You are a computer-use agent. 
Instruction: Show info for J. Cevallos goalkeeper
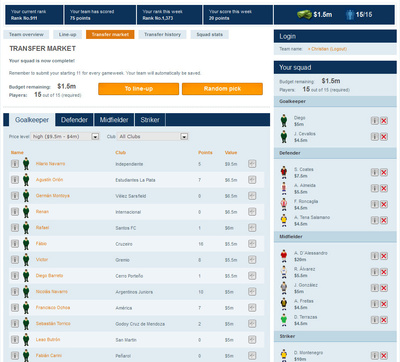point(375,137)
